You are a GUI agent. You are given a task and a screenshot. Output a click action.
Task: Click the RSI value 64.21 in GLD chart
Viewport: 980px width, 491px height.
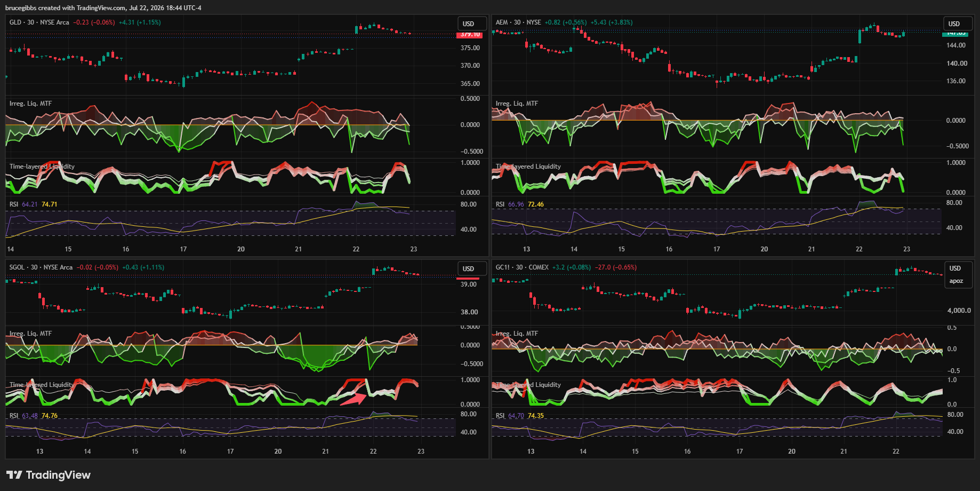pos(30,204)
